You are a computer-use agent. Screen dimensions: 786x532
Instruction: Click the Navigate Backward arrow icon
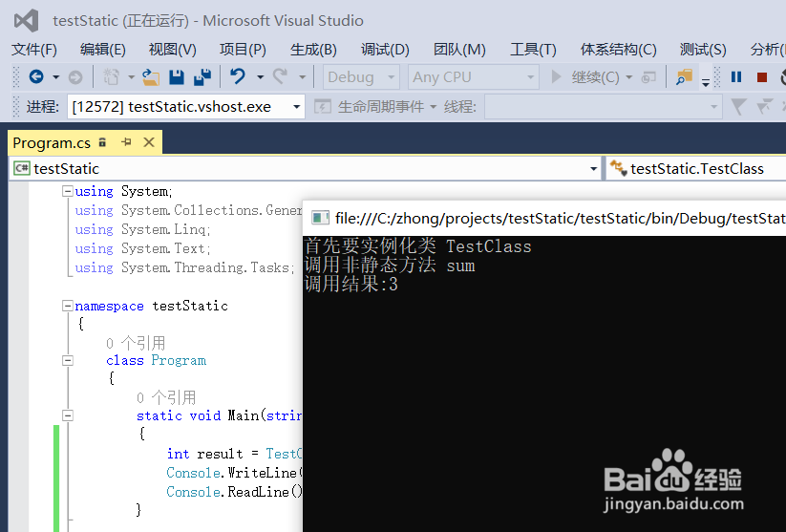coord(36,76)
